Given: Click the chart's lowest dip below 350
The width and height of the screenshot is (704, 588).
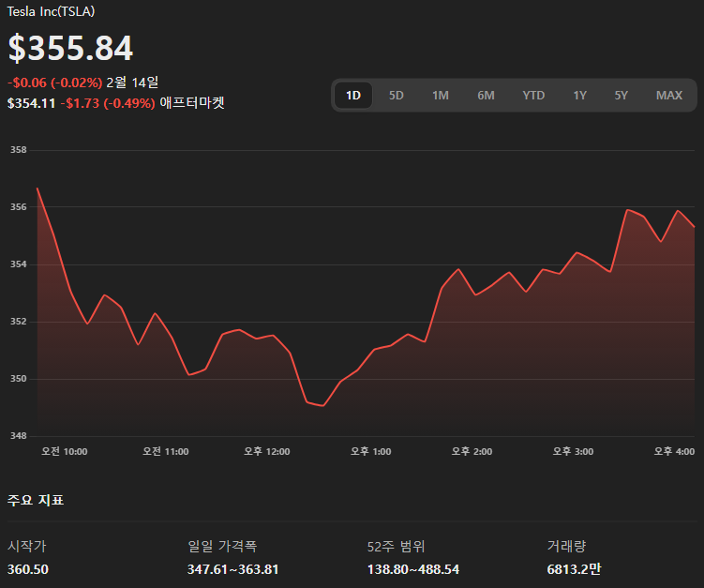Looking at the screenshot, I should [x=323, y=406].
